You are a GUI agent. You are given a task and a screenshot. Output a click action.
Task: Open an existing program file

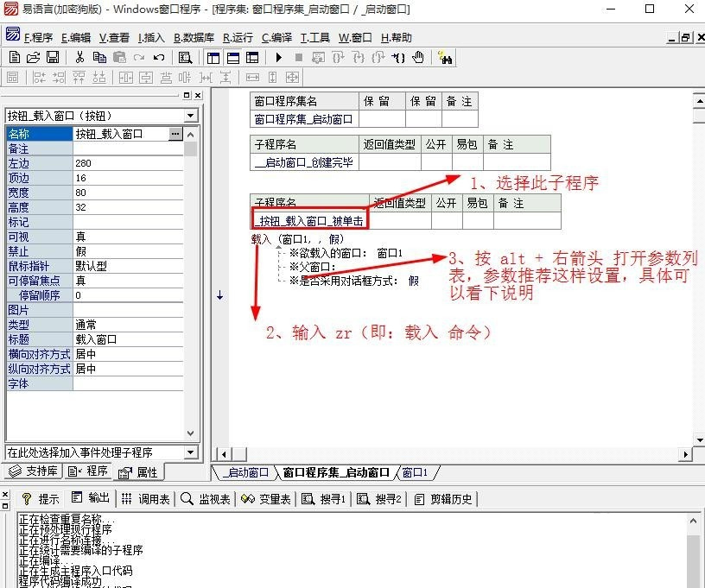click(x=34, y=58)
